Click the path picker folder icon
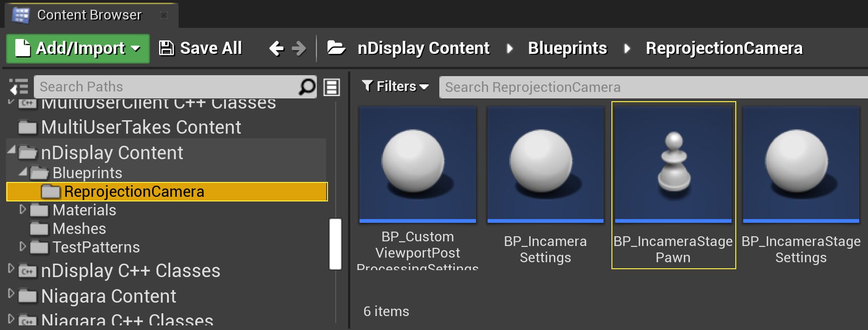 (x=336, y=48)
